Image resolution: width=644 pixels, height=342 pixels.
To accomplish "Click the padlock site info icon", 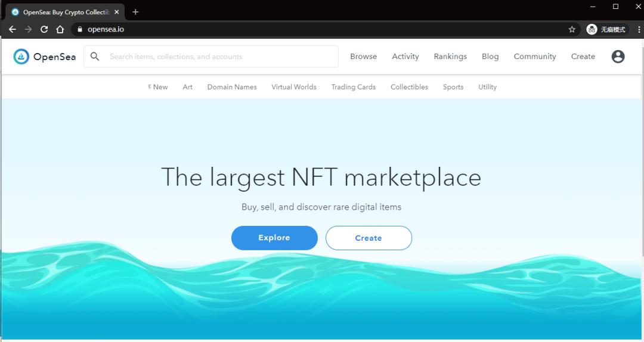I will coord(80,29).
